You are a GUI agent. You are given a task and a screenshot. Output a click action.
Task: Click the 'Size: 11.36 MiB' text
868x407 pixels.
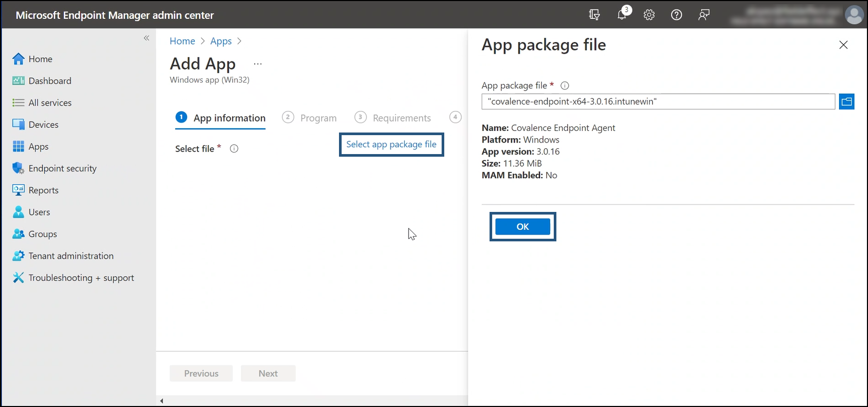[512, 164]
